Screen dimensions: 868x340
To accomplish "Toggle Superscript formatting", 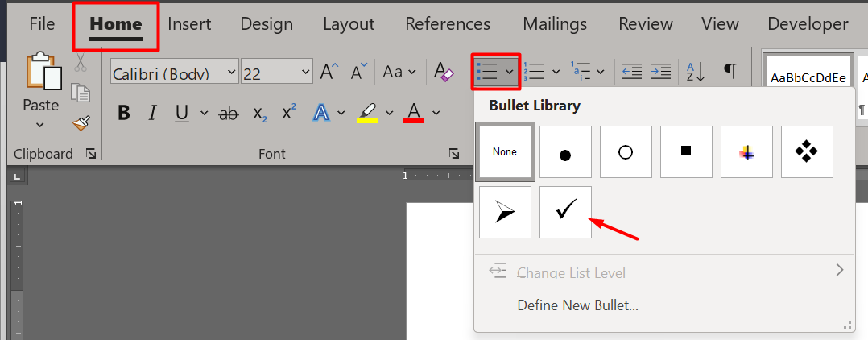I will pos(289,112).
